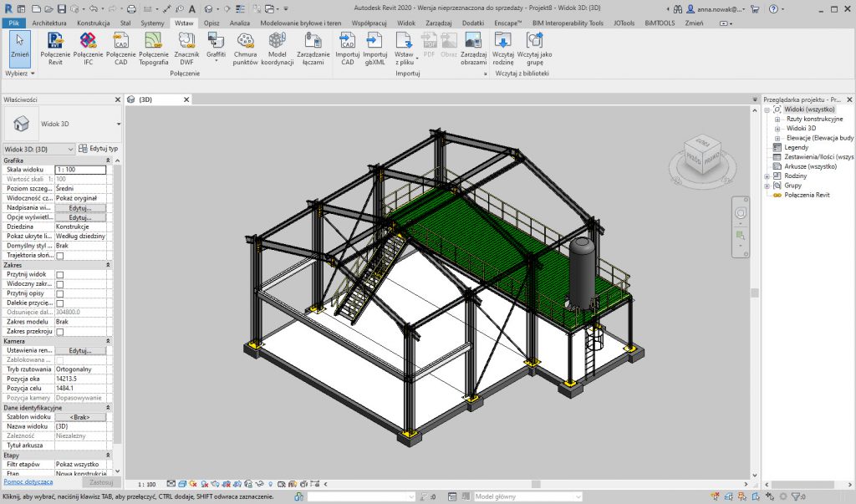Enable the Przytnij widok checkbox
856x504 pixels.
59,275
